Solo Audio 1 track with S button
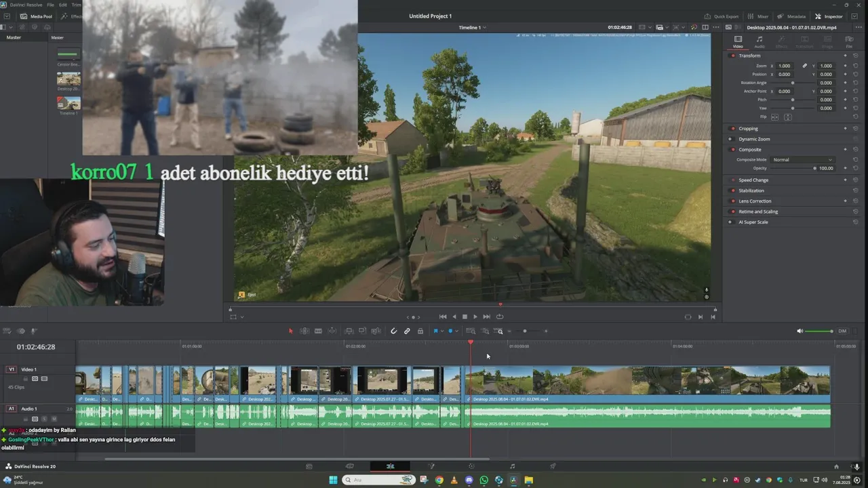The image size is (868, 488). [45, 419]
